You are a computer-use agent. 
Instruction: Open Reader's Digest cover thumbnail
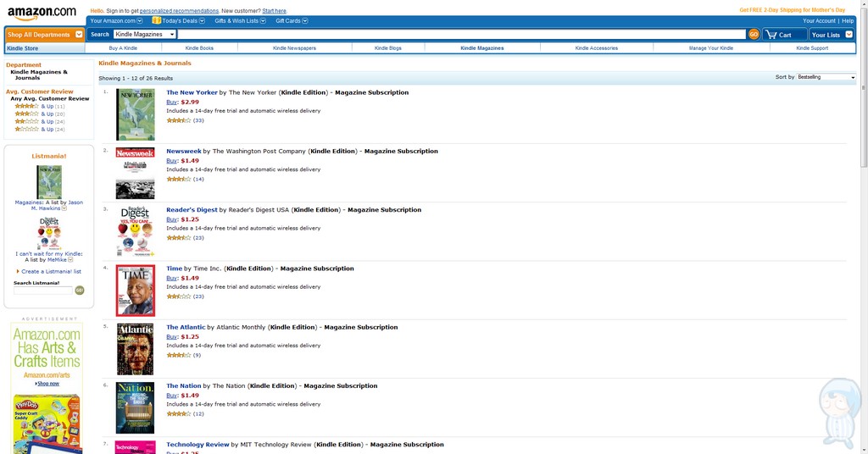135,232
